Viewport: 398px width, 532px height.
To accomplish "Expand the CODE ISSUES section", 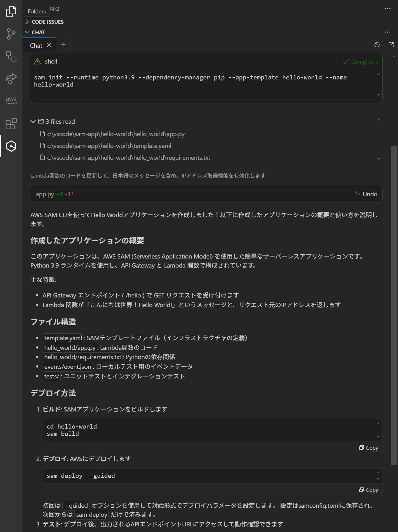I will click(x=47, y=22).
